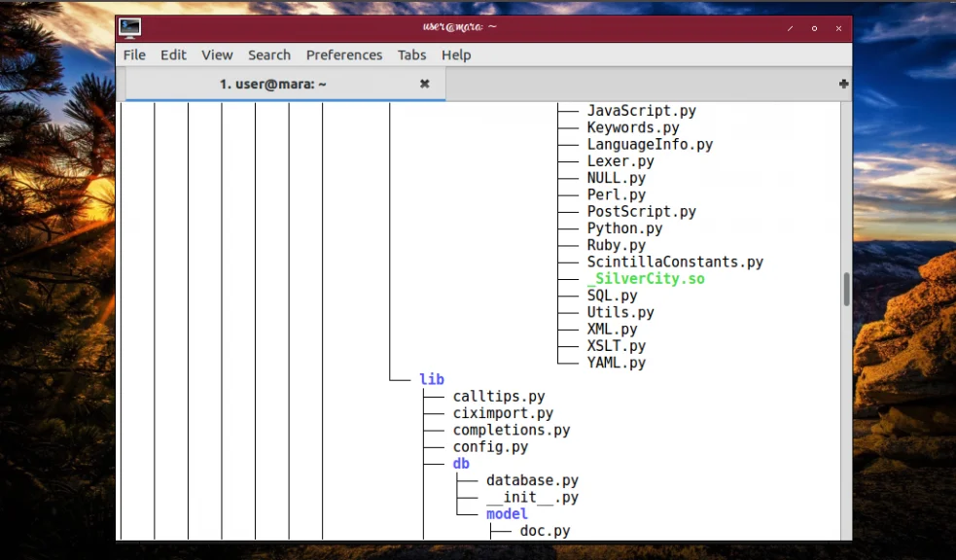This screenshot has width=956, height=560.
Task: Add a new tab with the plus icon
Action: tap(843, 85)
